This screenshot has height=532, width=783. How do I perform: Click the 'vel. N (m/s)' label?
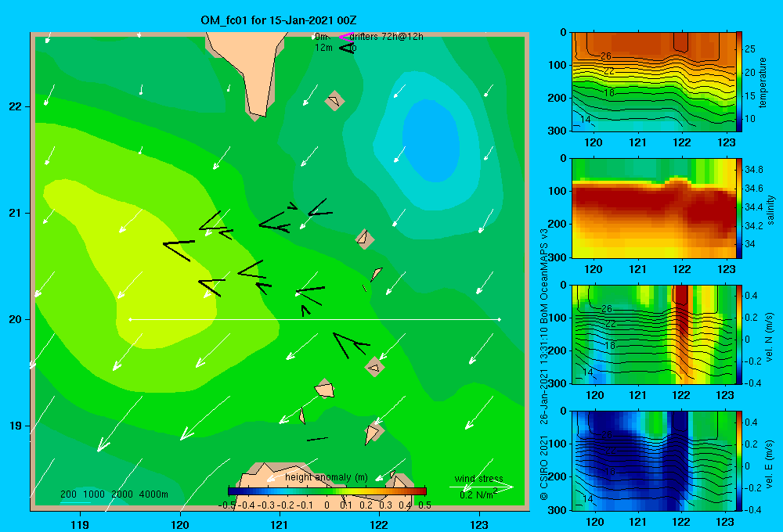point(770,337)
